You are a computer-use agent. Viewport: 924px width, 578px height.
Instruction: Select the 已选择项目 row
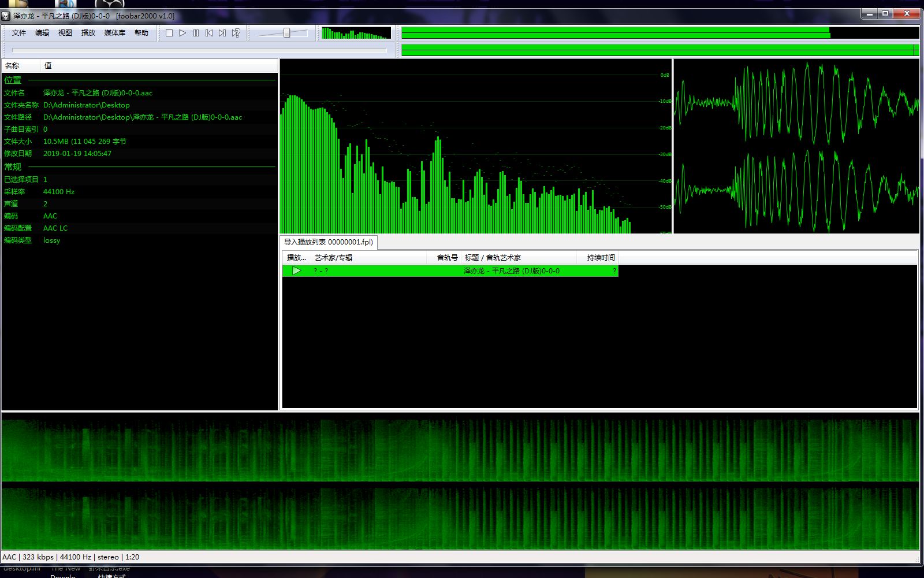140,179
